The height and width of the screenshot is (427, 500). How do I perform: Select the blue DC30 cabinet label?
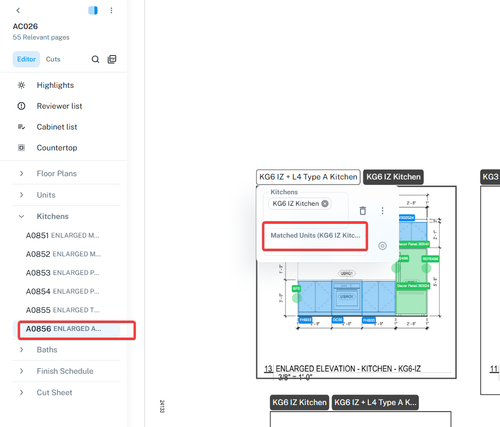pos(337,320)
